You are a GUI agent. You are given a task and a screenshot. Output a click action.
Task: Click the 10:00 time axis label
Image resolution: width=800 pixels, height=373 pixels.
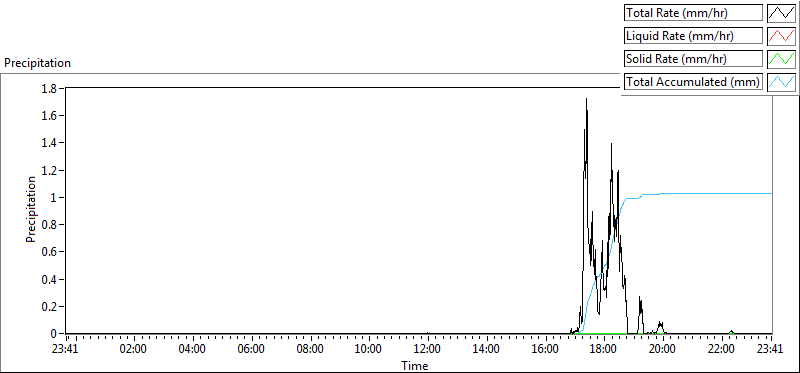(369, 350)
